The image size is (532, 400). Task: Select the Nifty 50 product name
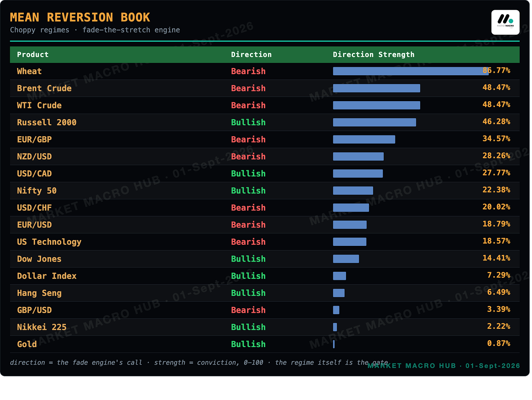tap(37, 191)
